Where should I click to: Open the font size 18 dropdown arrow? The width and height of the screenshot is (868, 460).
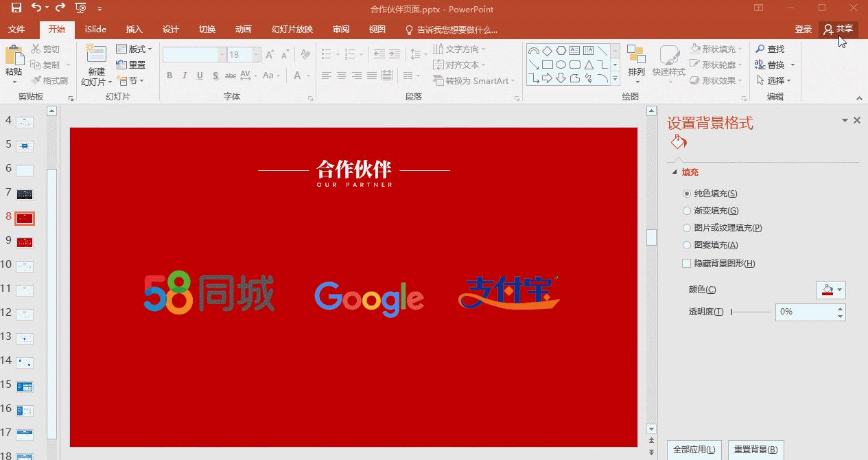click(x=256, y=54)
